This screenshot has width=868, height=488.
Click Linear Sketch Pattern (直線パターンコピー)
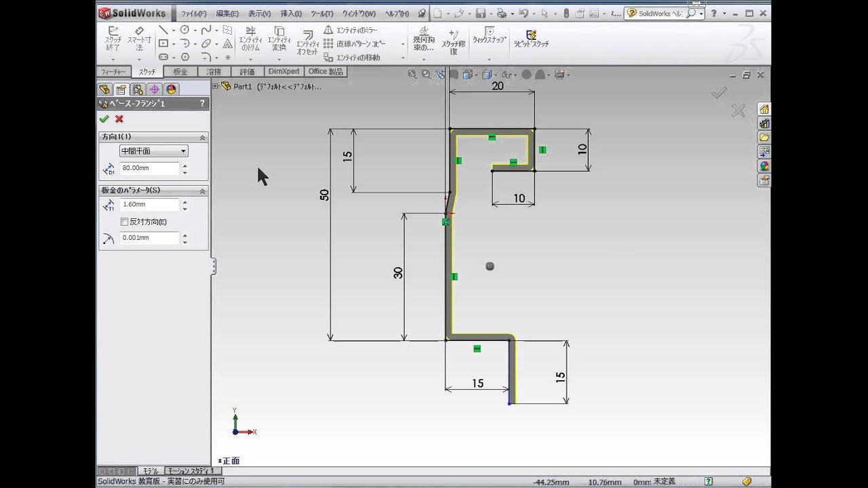coord(355,43)
